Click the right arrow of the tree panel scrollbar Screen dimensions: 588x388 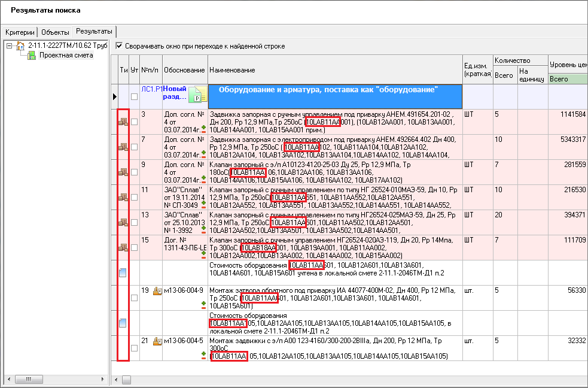tap(103, 380)
